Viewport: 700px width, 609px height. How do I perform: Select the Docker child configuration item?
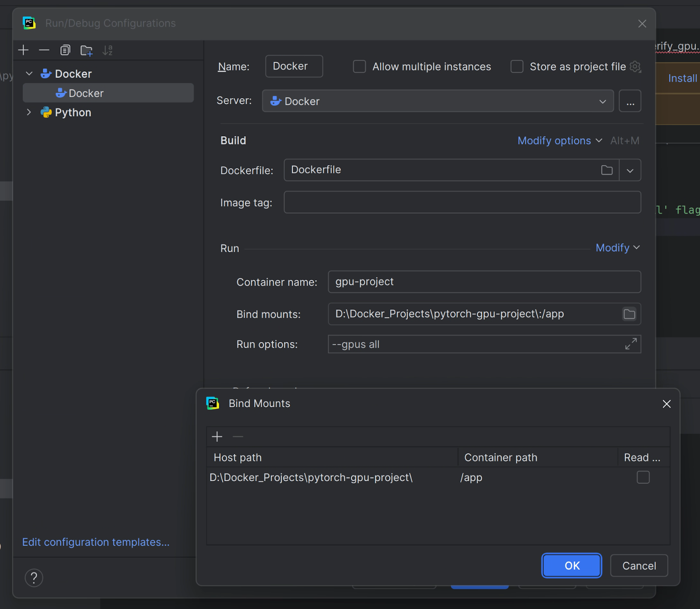108,93
